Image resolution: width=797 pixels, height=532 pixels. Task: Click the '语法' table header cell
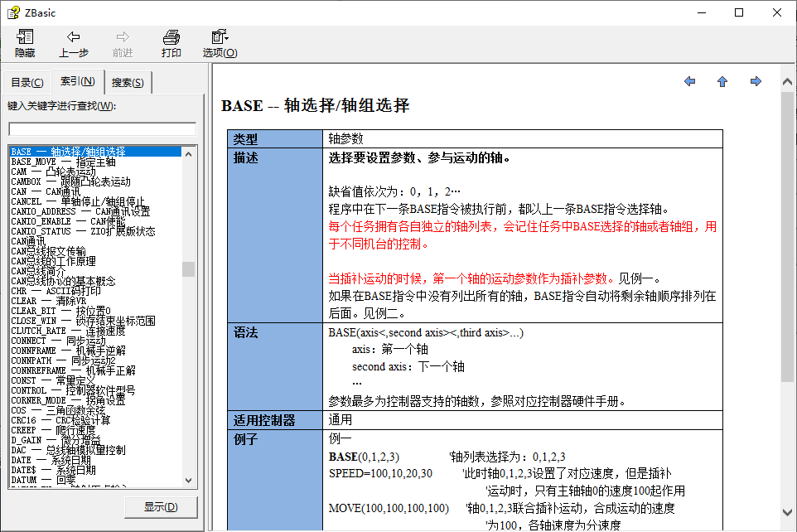[x=275, y=367]
